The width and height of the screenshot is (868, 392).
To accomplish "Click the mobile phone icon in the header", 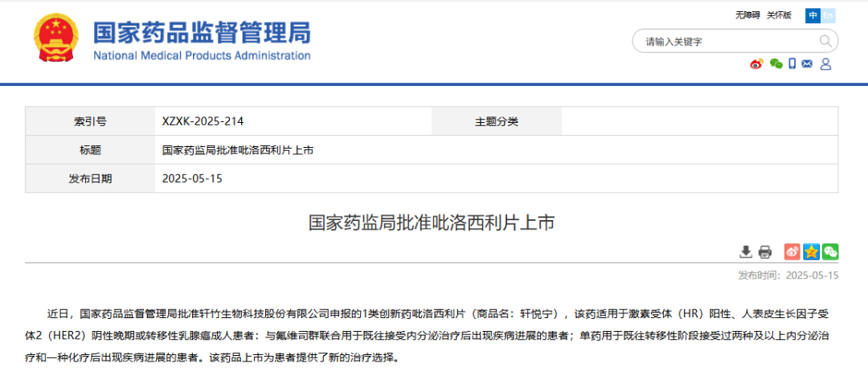I will [x=792, y=64].
